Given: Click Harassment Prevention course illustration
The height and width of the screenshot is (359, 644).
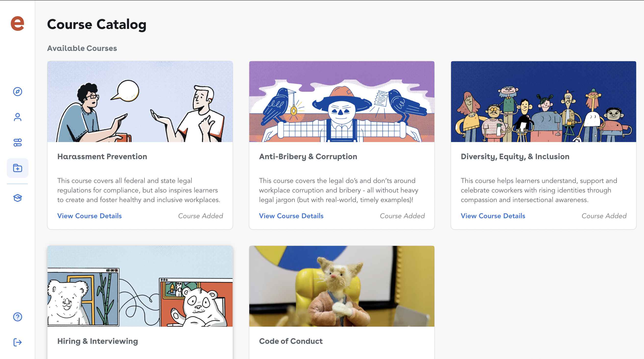Looking at the screenshot, I should 140,101.
